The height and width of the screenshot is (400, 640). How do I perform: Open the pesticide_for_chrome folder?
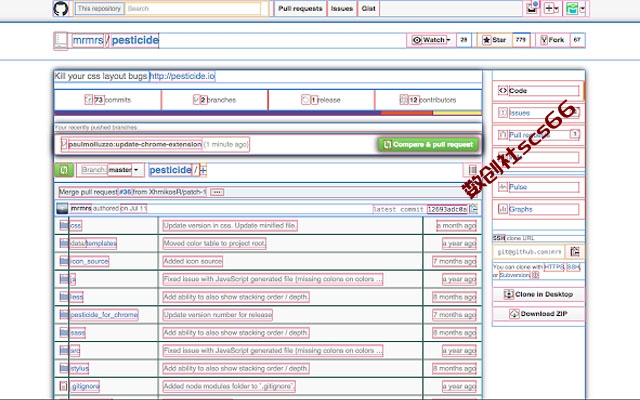(104, 315)
